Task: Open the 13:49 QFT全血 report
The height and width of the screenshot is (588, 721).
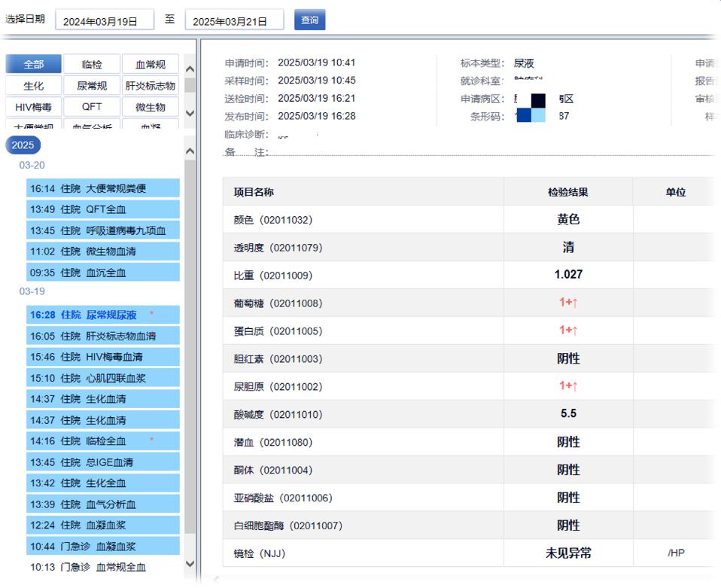Action: pyautogui.click(x=102, y=210)
